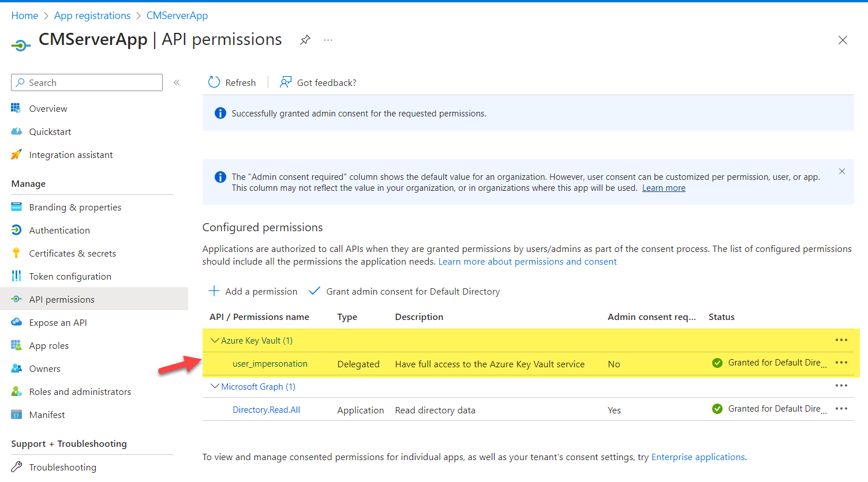
Task: Select 'Have full access to the Azure Key Vault service' text
Action: [490, 364]
